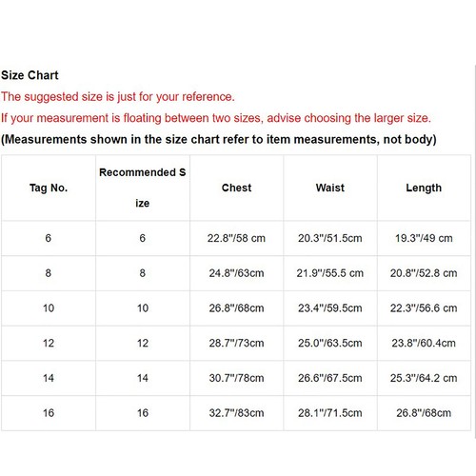The image size is (476, 476).
Task: Click the vertical scrollbar on right edge
Action: coord(475,251)
